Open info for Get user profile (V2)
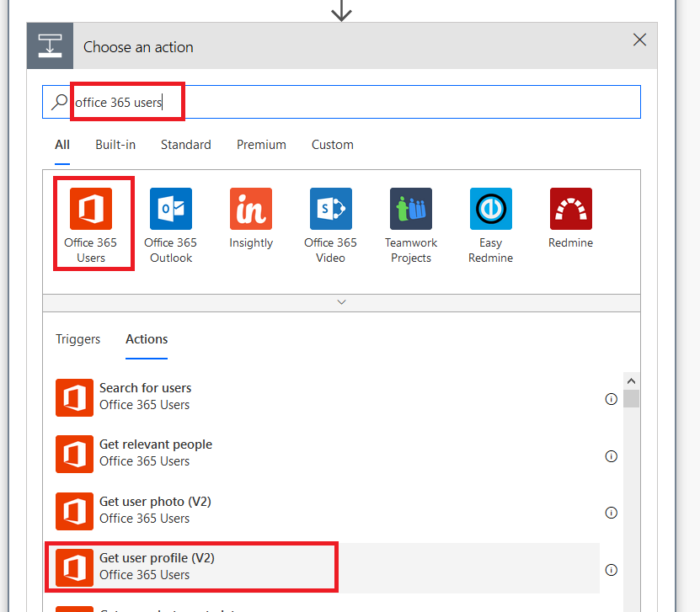 coord(612,570)
